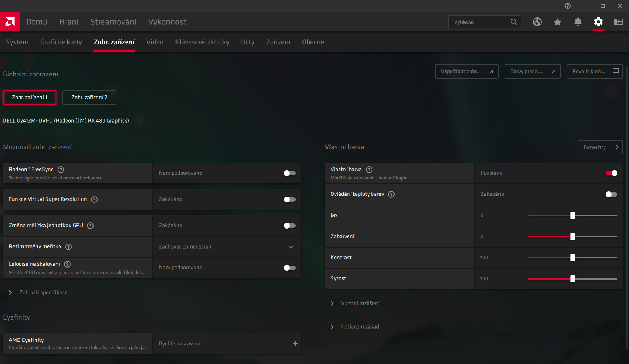Screen dimensions: 629x364
Task: Open settings gear icon
Action: (x=598, y=22)
